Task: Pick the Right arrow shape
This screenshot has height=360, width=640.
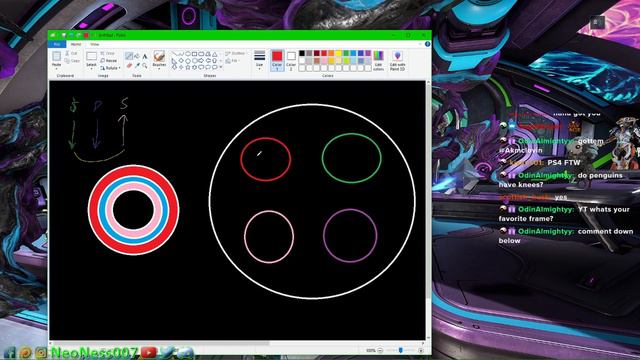Action: [x=201, y=60]
